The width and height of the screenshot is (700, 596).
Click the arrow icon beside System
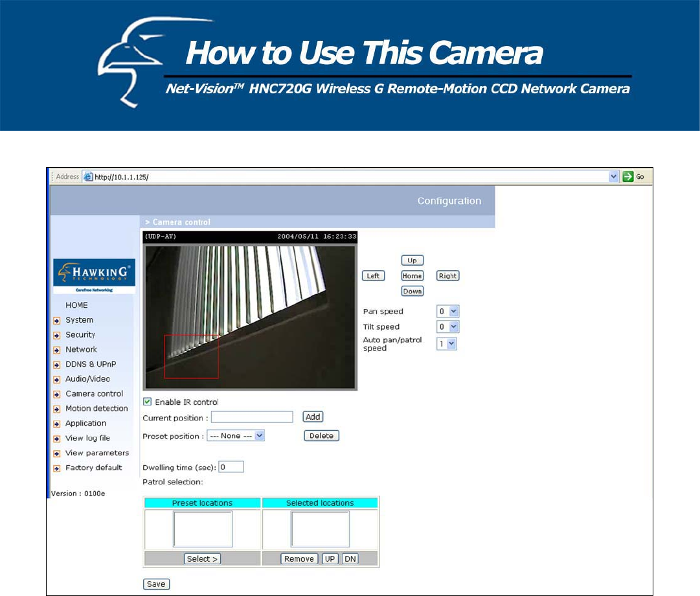57,321
